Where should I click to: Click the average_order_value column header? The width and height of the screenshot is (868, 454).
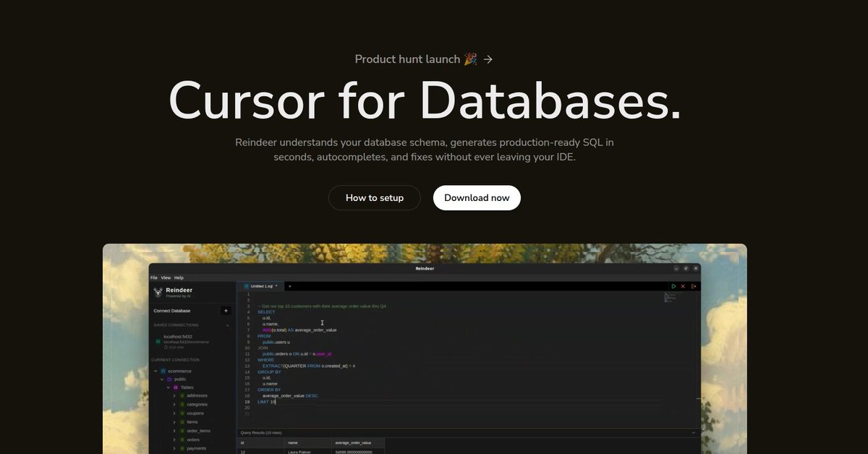357,442
